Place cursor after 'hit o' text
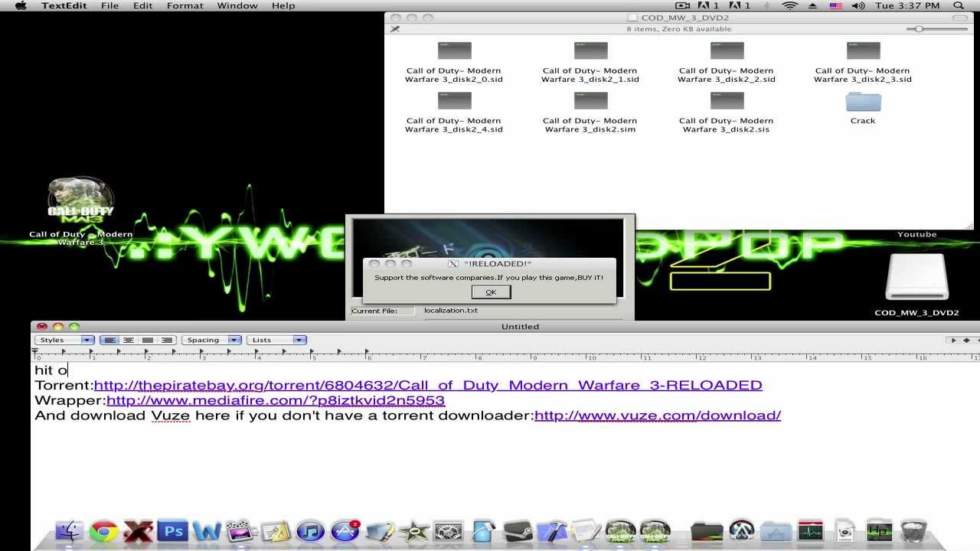This screenshot has height=551, width=980. point(68,370)
